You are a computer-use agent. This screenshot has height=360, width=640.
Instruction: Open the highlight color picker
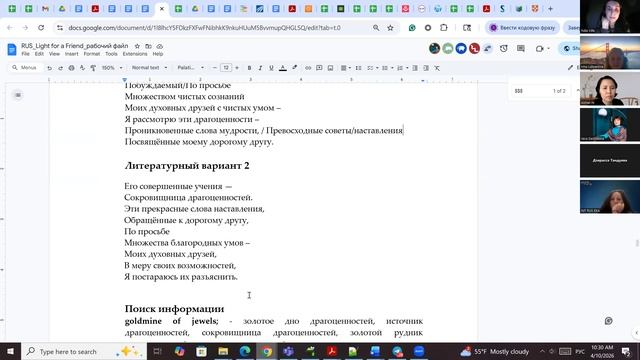(x=294, y=68)
